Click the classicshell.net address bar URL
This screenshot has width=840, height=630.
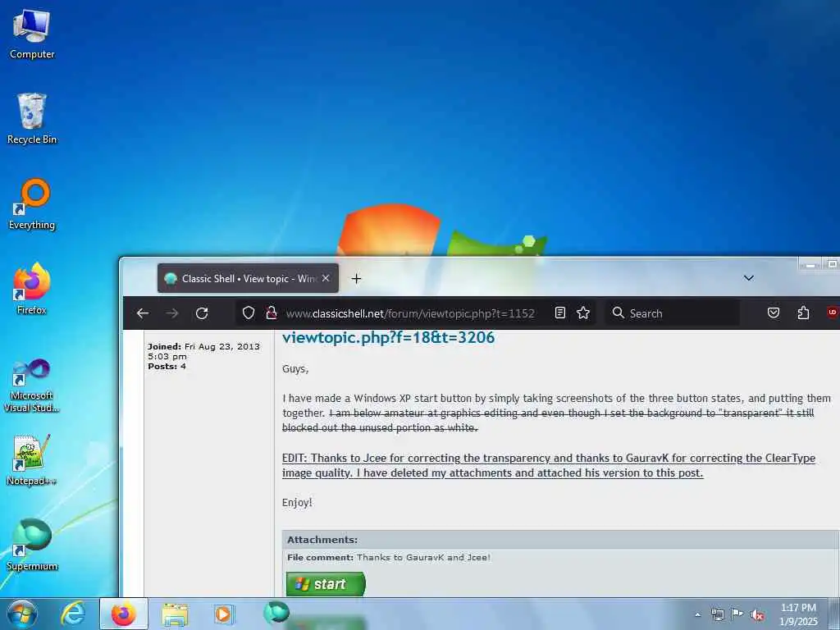tap(410, 313)
